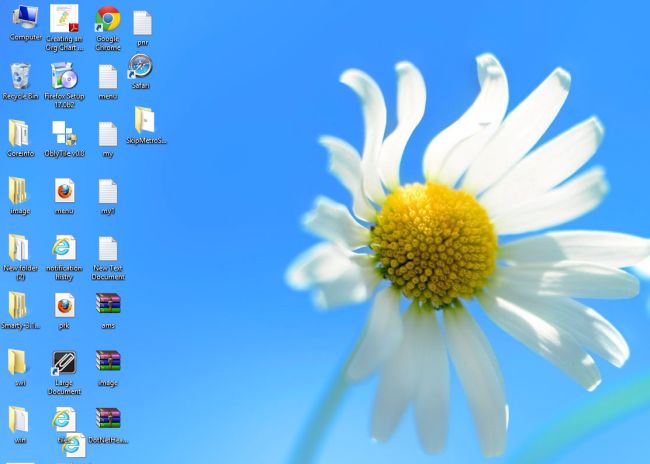Select the Recycle Bin icon
The height and width of the screenshot is (464, 650).
coord(20,82)
